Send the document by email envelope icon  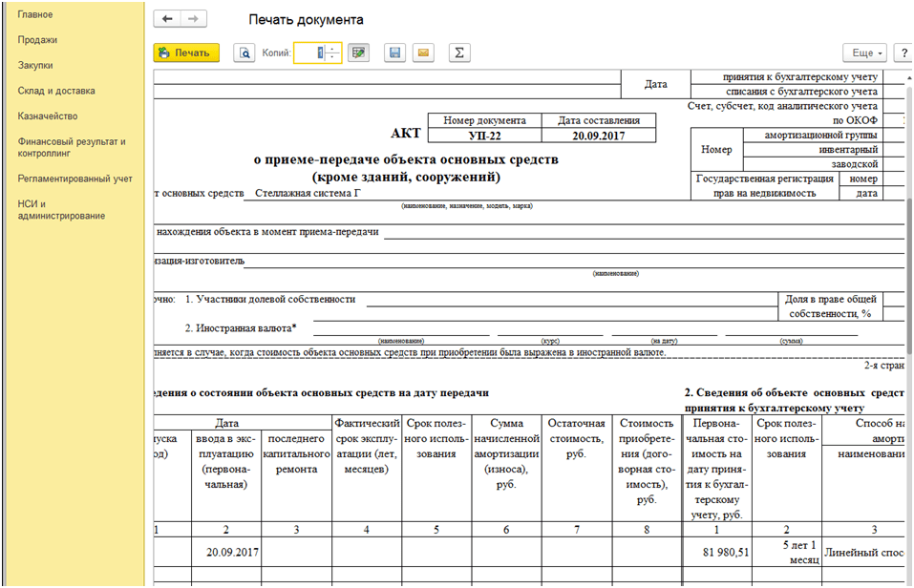(x=423, y=53)
